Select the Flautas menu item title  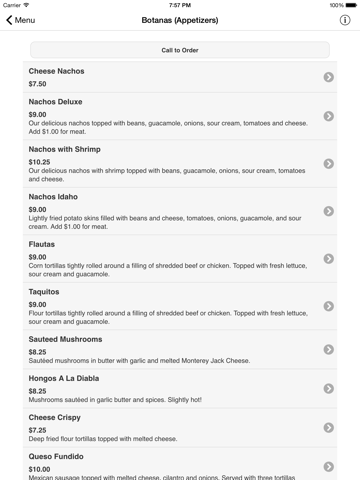pyautogui.click(x=42, y=244)
